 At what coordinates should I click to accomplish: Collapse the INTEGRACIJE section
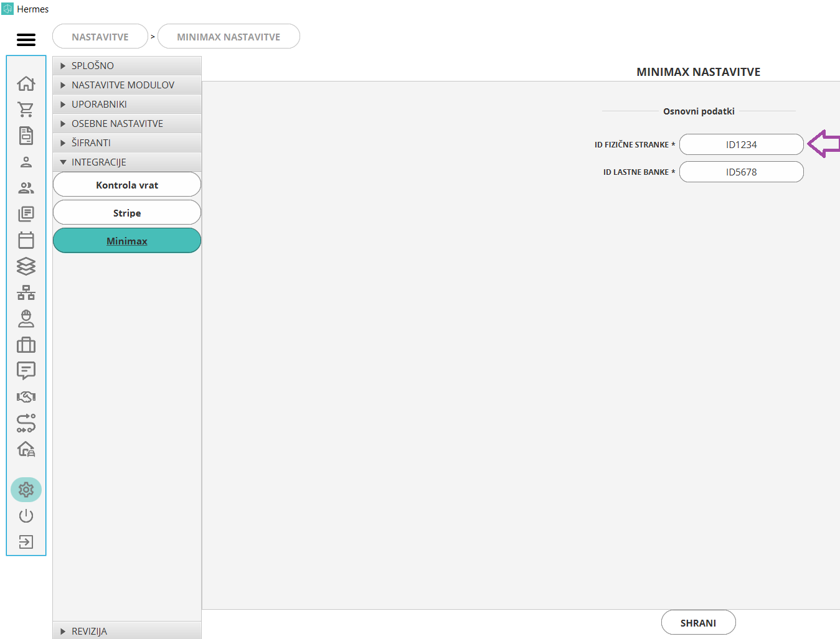(127, 162)
